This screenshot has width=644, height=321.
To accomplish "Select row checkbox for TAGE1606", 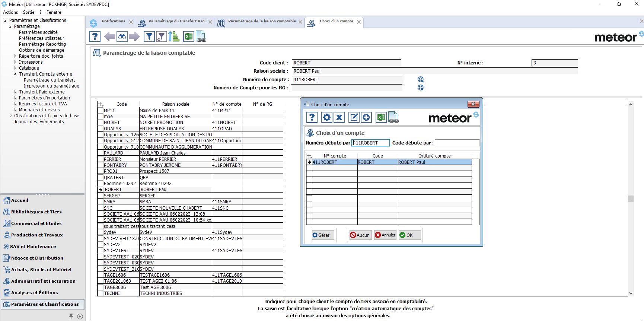I will click(101, 275).
